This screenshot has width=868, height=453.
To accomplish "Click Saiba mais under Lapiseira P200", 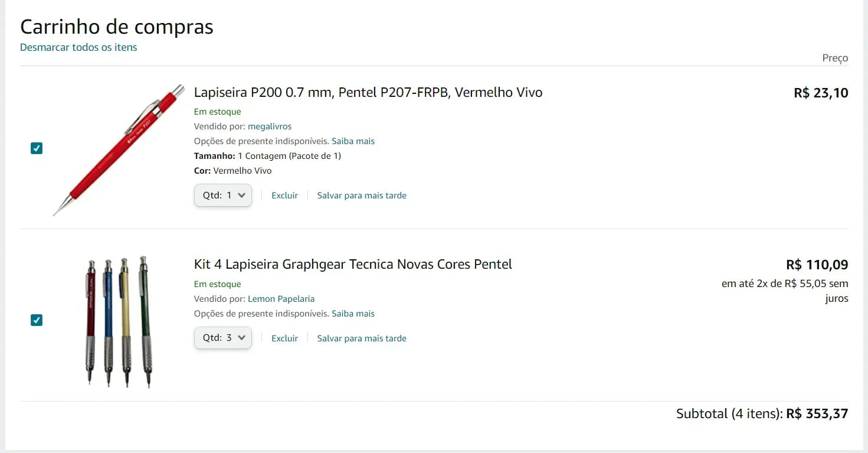I will pos(353,141).
